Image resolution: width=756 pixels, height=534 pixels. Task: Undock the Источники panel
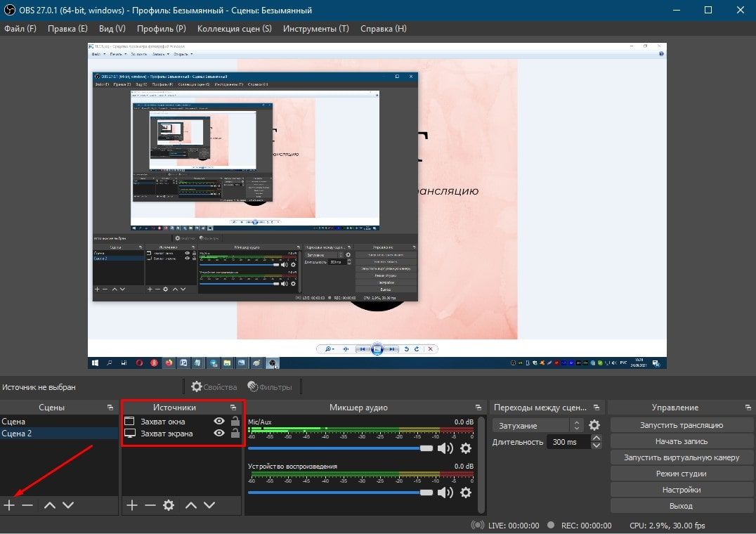[233, 408]
